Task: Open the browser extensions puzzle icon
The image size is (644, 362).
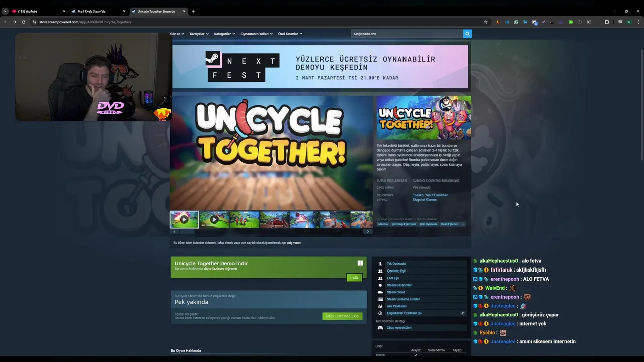Action: [x=607, y=22]
